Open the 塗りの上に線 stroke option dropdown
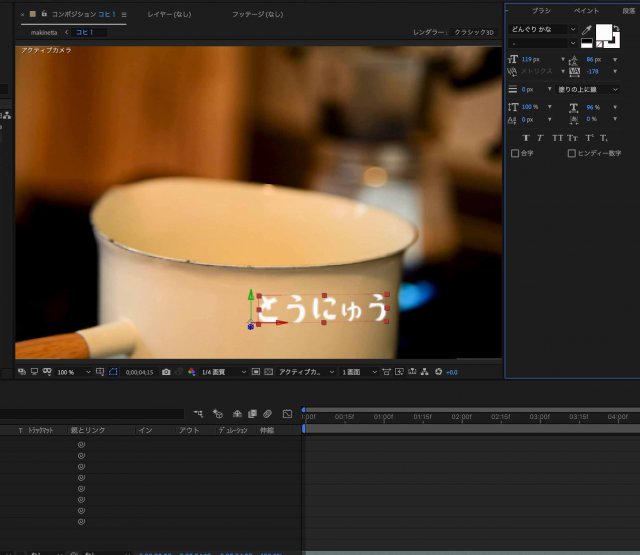The image size is (640, 555). (x=579, y=89)
